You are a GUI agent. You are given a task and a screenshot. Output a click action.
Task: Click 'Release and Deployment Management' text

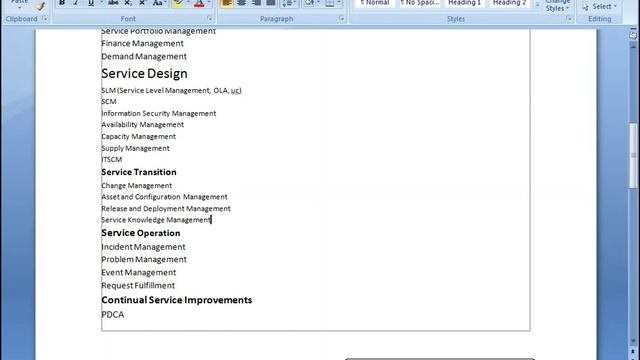(166, 209)
